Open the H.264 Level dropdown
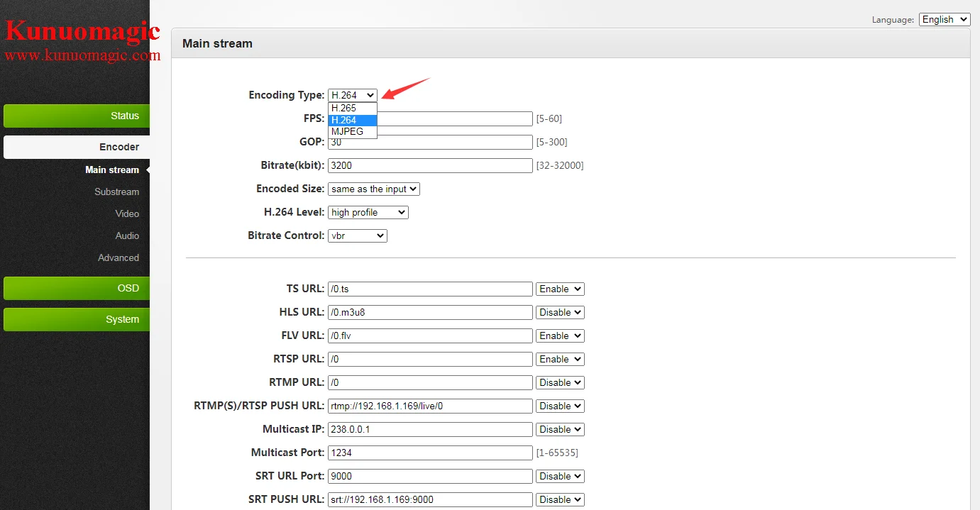The width and height of the screenshot is (980, 510). 368,212
